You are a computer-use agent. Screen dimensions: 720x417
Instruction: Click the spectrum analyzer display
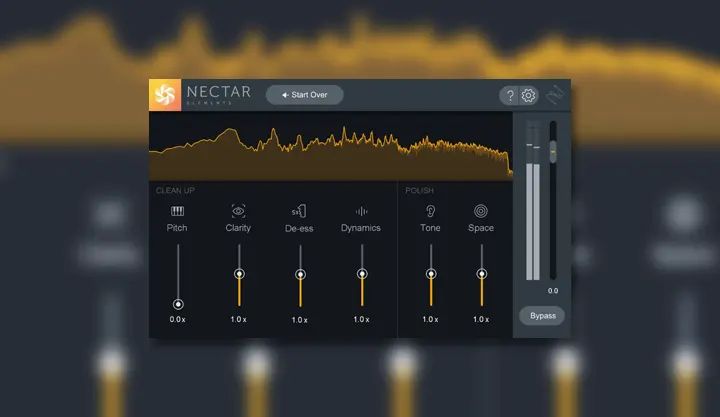point(331,147)
